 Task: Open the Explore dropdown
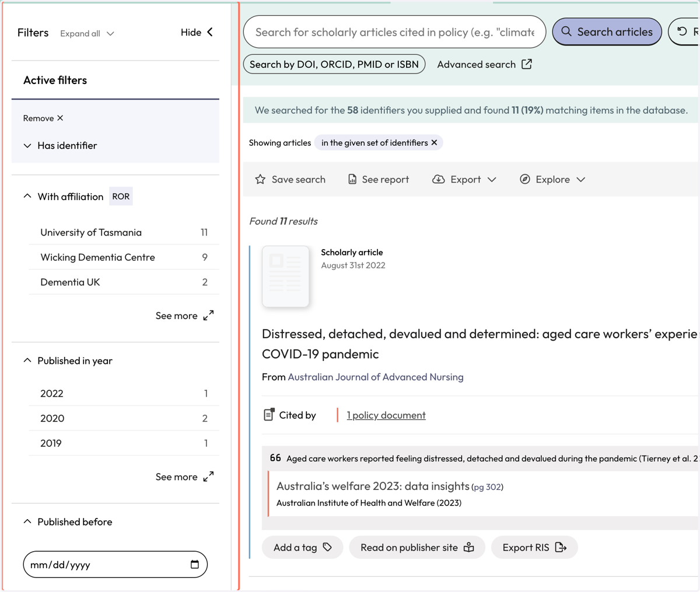[552, 179]
